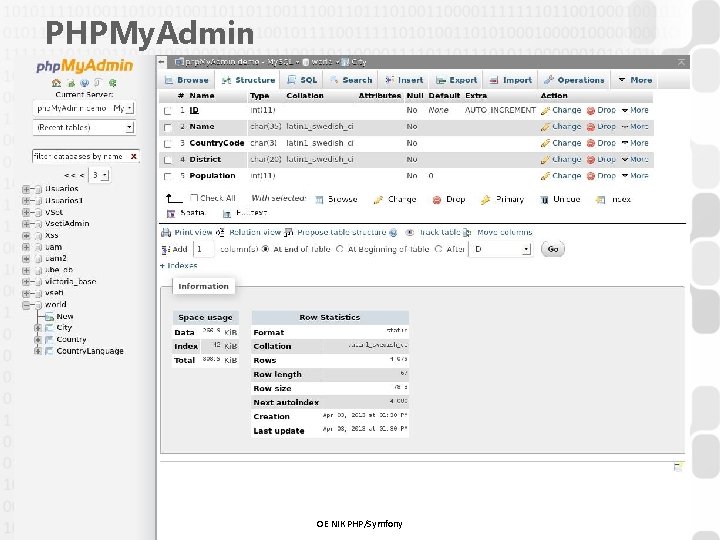720x540 pixels.
Task: Click the Structure tab
Action: [248, 80]
